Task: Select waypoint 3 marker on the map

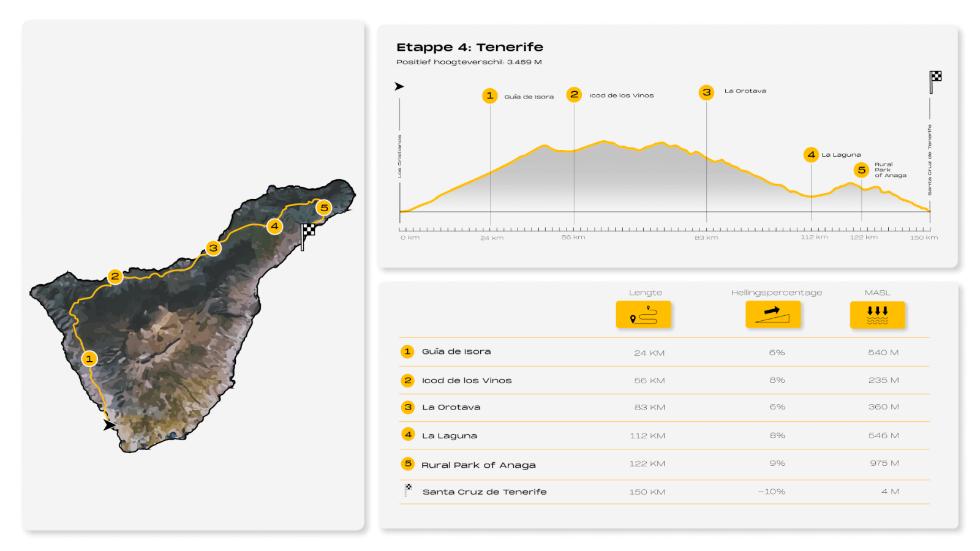Action: click(213, 248)
